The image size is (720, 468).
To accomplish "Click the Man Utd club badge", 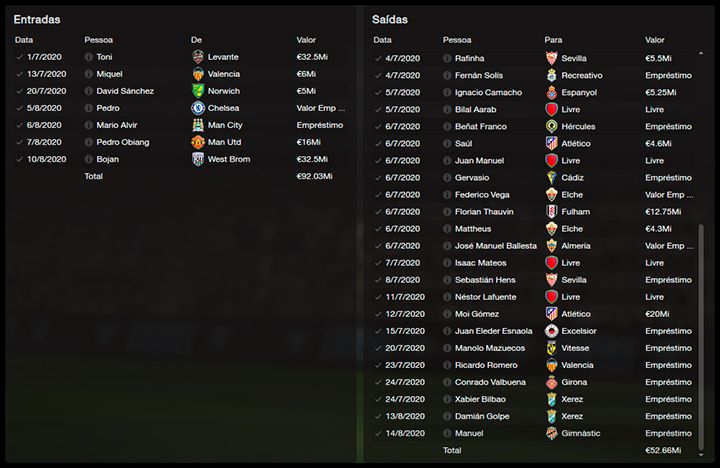I will (198, 142).
